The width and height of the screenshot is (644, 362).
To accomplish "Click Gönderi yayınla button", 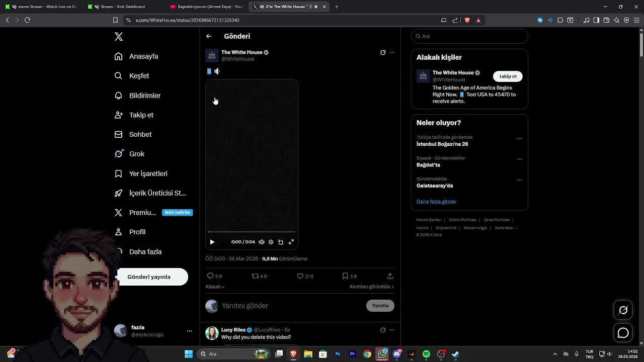I will coord(151,277).
